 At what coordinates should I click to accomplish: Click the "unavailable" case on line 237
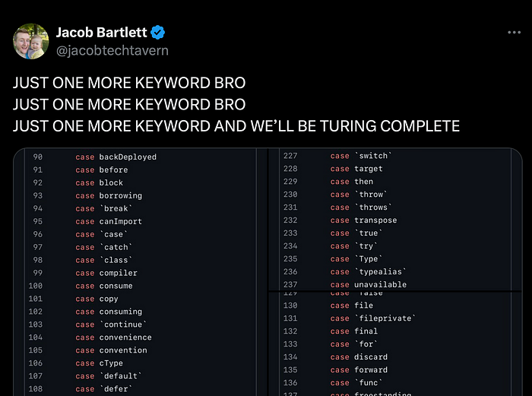tap(380, 285)
